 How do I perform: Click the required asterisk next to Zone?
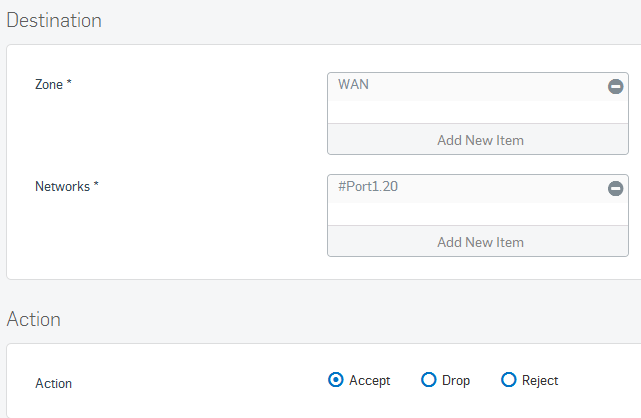69,82
